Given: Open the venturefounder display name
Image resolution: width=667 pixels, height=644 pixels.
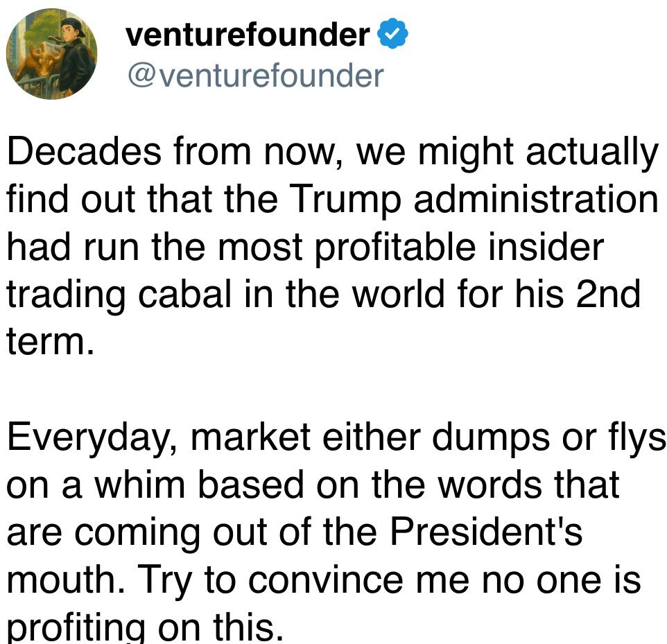Looking at the screenshot, I should 248,34.
